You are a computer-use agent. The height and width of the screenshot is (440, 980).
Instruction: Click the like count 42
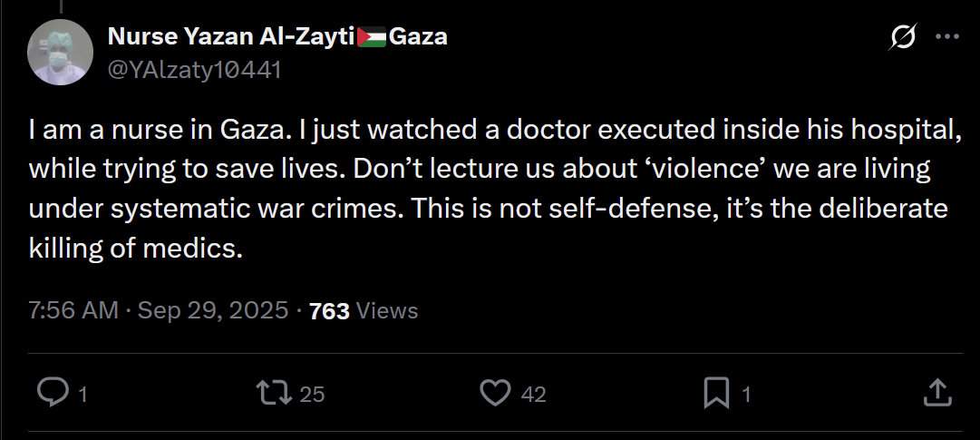pos(534,394)
